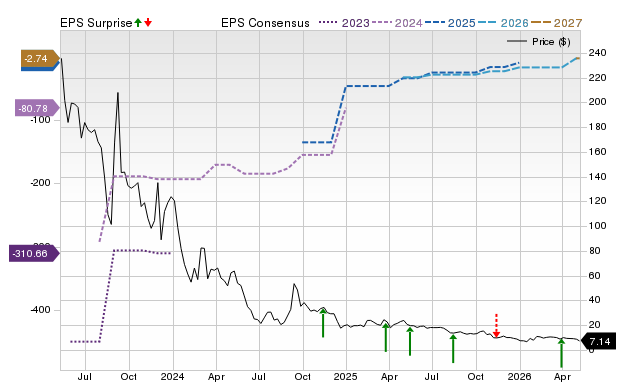Click the 2025 EPS consensus legend entry

(450, 23)
